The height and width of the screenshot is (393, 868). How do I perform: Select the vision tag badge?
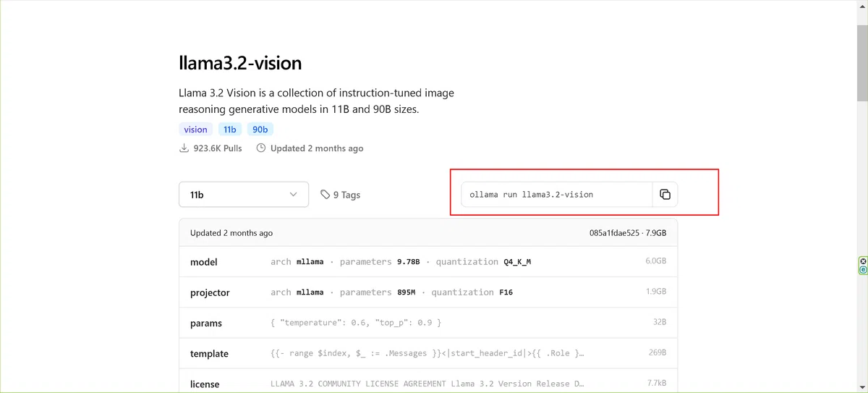pos(195,130)
